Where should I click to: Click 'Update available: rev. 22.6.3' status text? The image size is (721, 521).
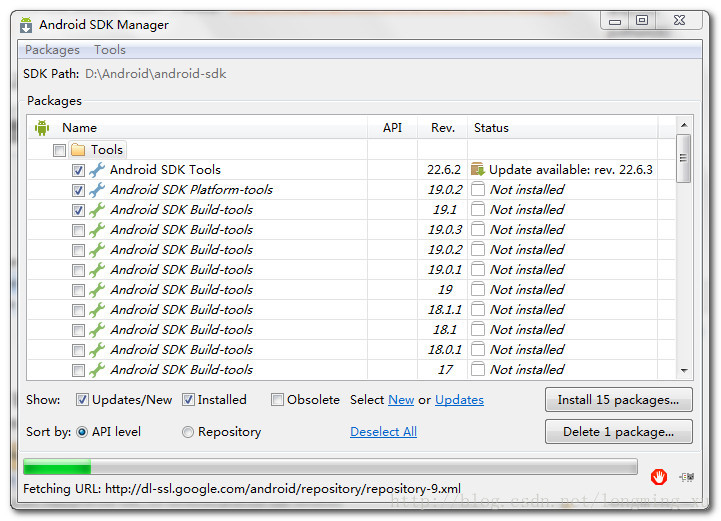pos(571,170)
